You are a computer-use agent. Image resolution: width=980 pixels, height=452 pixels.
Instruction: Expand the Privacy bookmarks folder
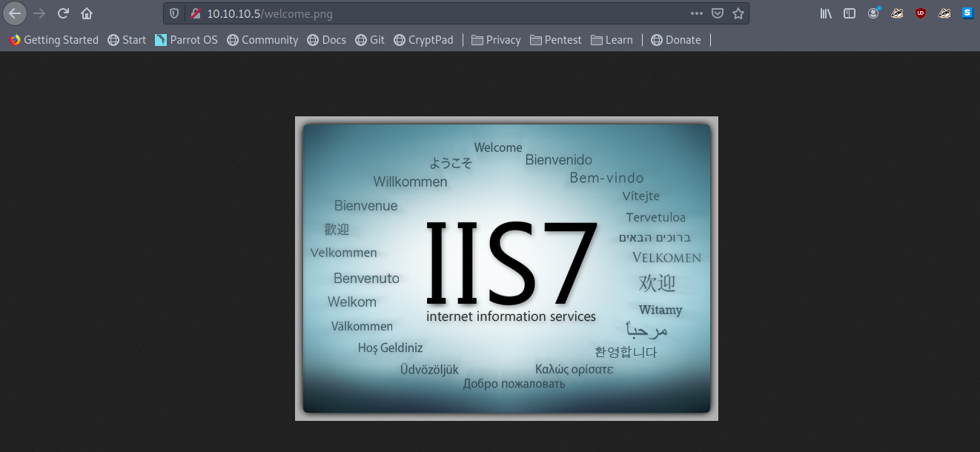pos(496,40)
